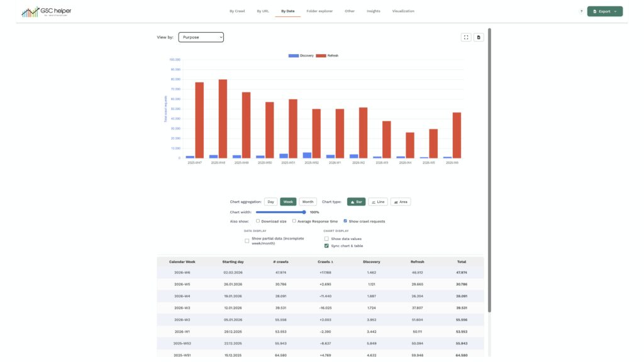Switch chart type to Line

pyautogui.click(x=377, y=202)
